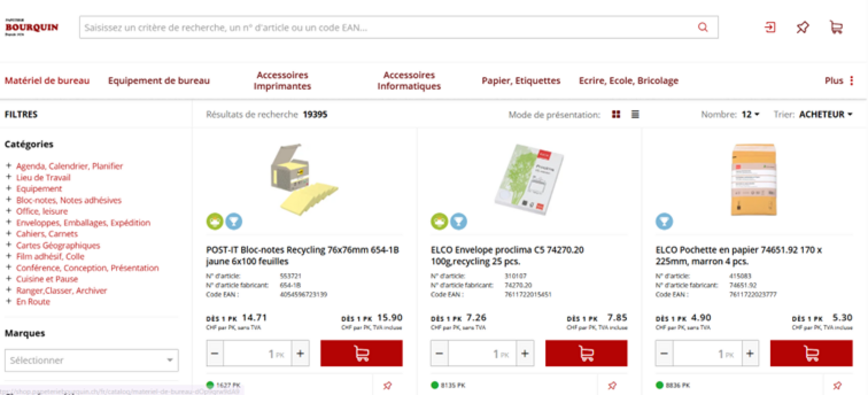Click ELCO Envelope quantity input field
Screen dimensions: 868x395
pyautogui.click(x=482, y=353)
